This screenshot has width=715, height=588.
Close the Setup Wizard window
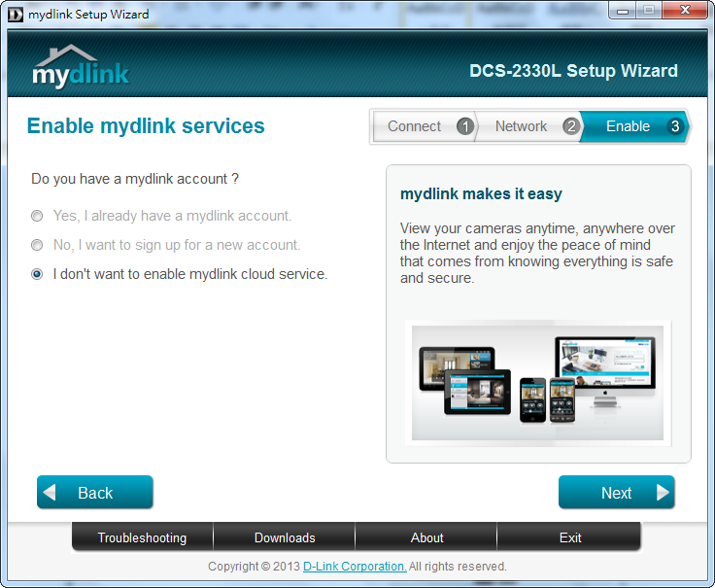(x=684, y=12)
